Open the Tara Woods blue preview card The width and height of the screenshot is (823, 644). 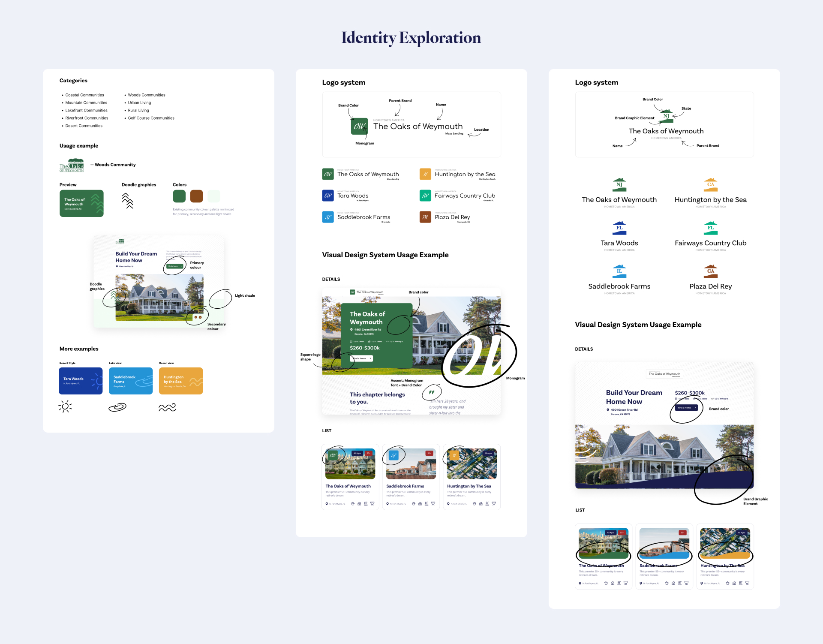[x=81, y=381]
